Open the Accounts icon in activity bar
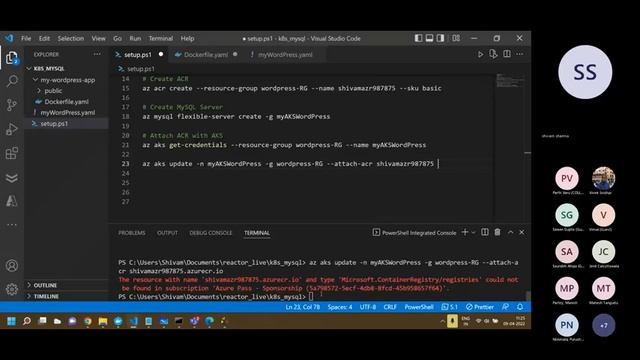 [x=12, y=266]
